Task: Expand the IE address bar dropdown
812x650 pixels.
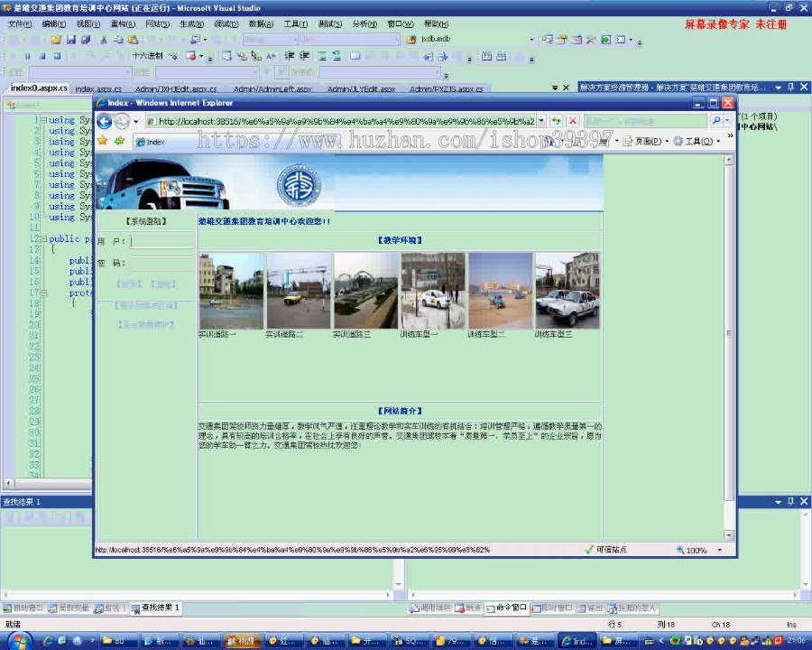Action: 541,121
